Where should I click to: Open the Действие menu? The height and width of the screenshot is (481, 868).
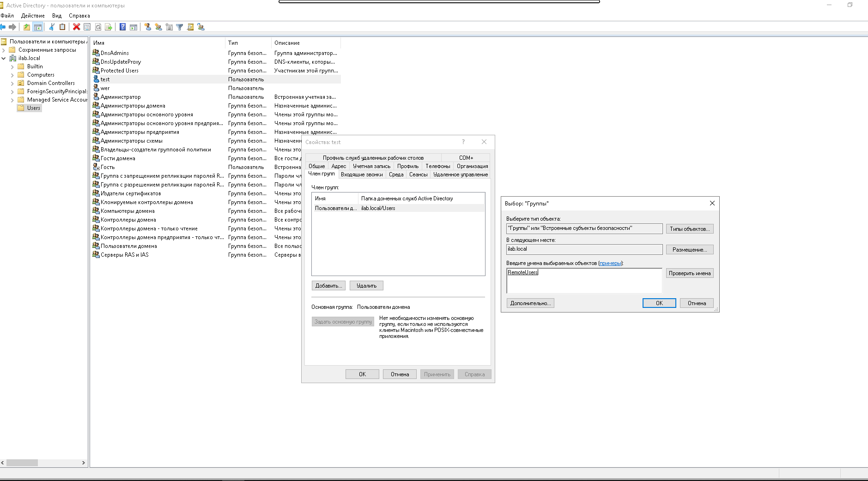coord(33,16)
